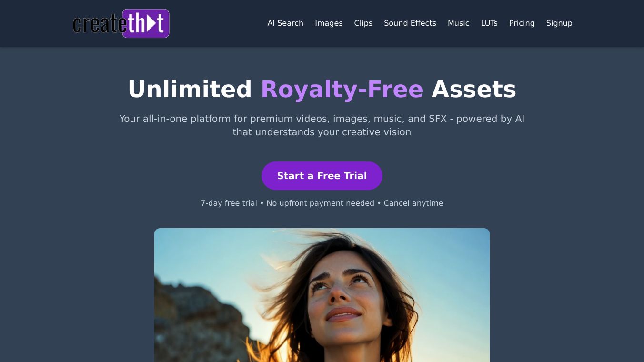Navigate to the Music page

pos(458,23)
